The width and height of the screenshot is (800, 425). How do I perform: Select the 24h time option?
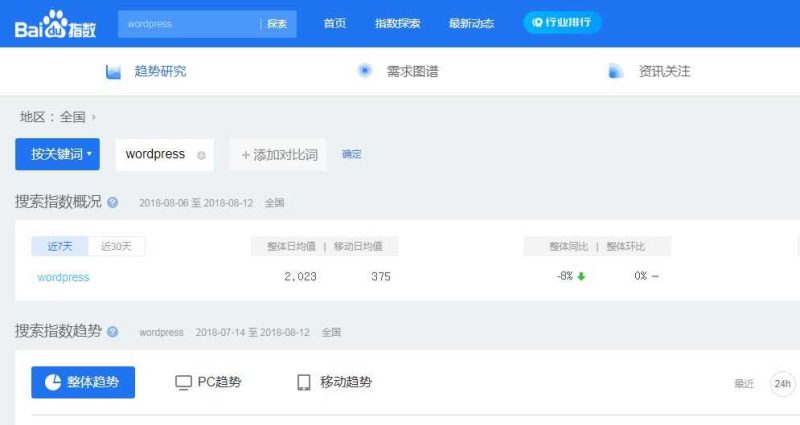coord(782,383)
